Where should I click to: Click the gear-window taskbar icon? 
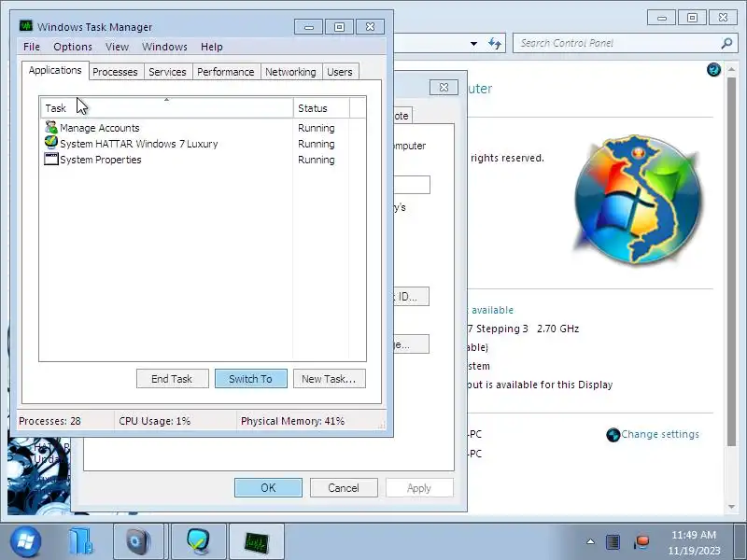coord(138,541)
